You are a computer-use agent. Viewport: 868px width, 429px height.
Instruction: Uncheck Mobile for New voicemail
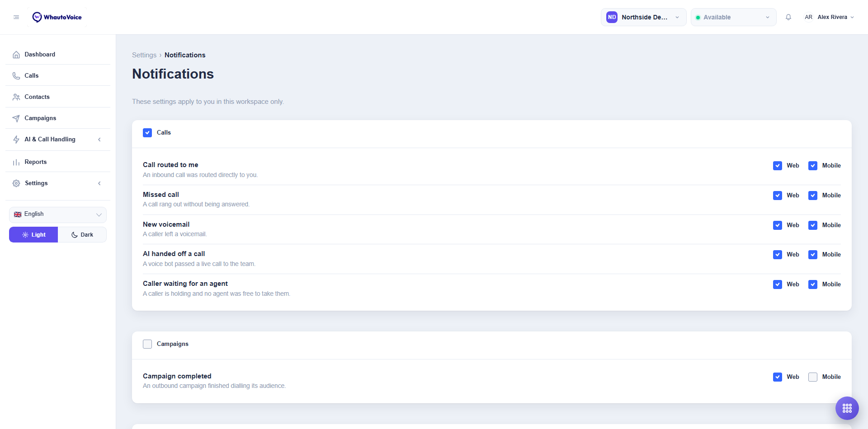tap(813, 225)
